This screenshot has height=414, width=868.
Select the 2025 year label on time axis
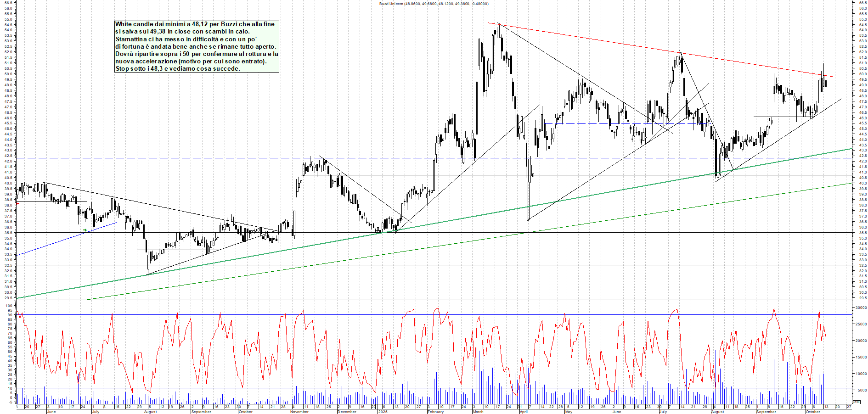click(x=382, y=412)
